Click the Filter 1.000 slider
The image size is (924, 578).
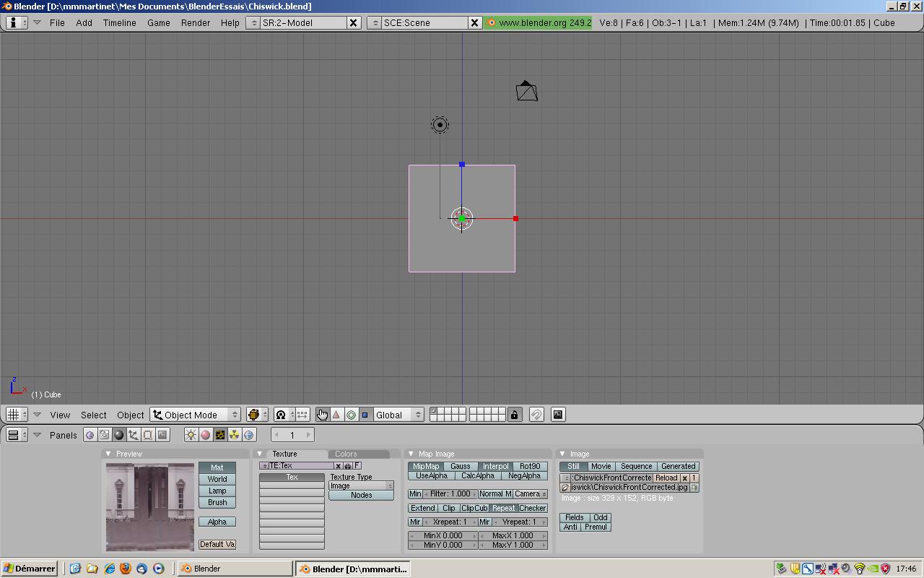pos(450,494)
